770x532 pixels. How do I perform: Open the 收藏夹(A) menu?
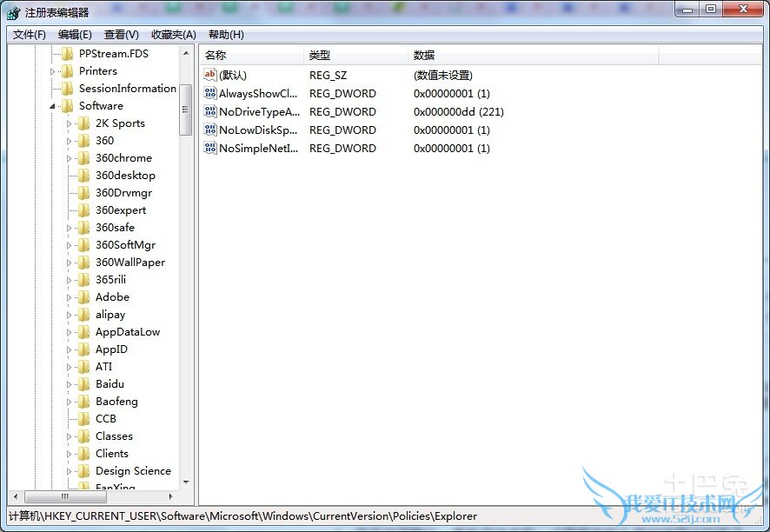coord(173,35)
